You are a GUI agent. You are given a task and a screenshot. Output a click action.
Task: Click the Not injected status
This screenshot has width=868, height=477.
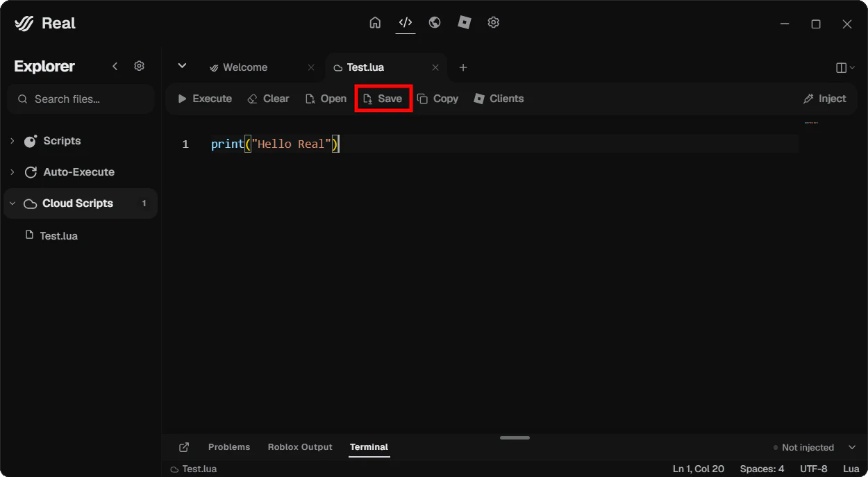pyautogui.click(x=803, y=448)
